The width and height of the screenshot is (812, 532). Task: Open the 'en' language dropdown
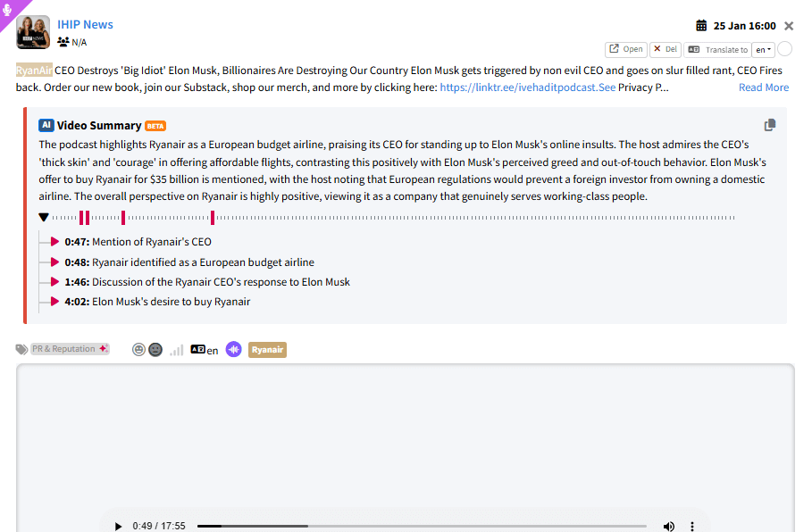click(764, 50)
